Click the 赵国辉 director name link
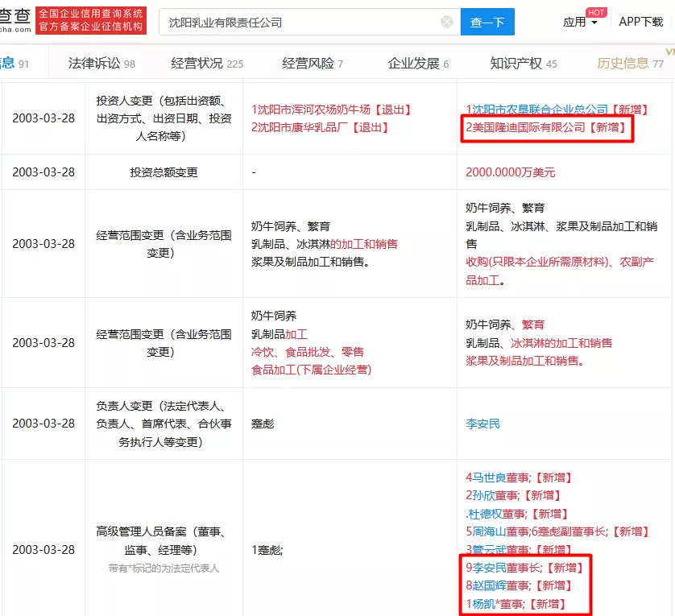 pos(487,585)
